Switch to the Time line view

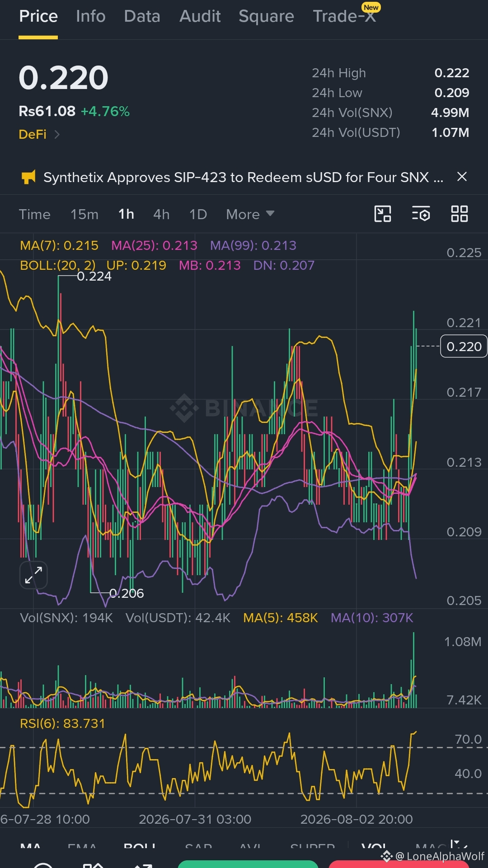pyautogui.click(x=35, y=214)
